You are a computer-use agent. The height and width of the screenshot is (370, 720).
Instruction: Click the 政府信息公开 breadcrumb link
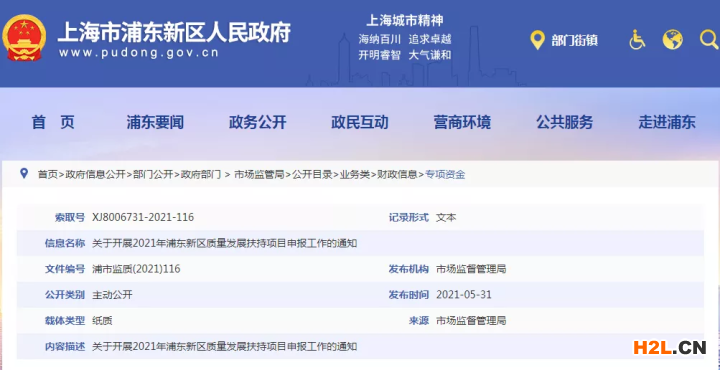pyautogui.click(x=96, y=174)
